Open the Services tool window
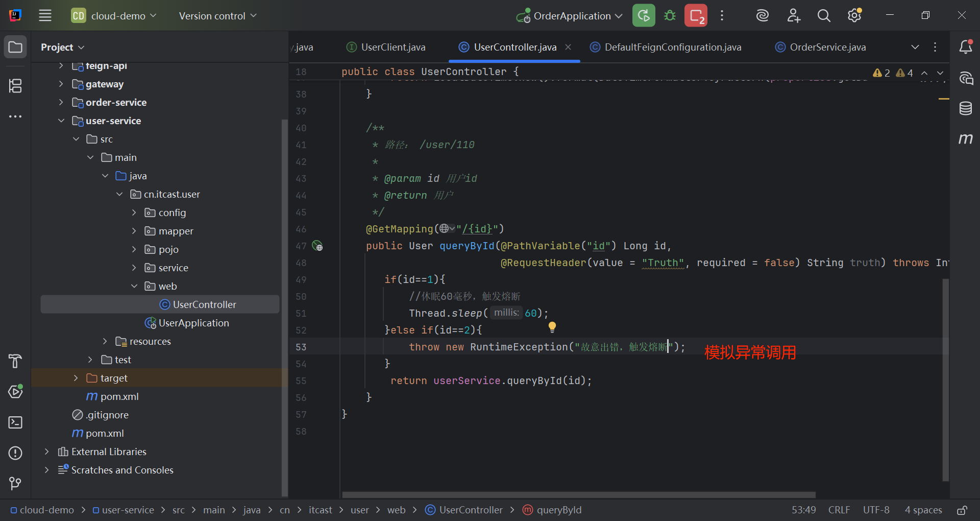Viewport: 980px width, 521px height. click(x=15, y=392)
